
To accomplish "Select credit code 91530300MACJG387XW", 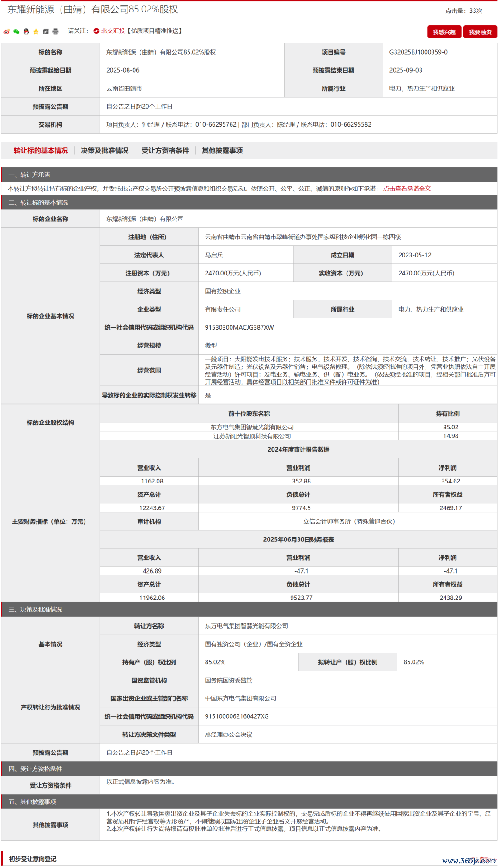I will [239, 327].
